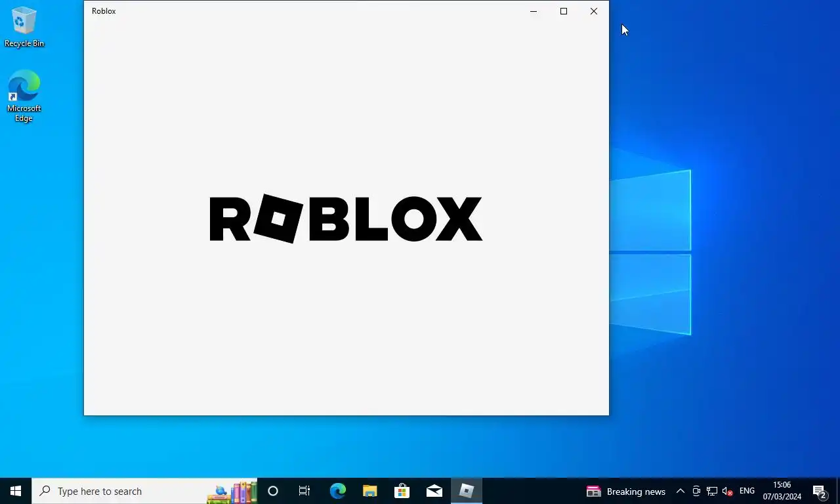Open Microsoft Store from the taskbar
The width and height of the screenshot is (840, 504).
pyautogui.click(x=402, y=491)
